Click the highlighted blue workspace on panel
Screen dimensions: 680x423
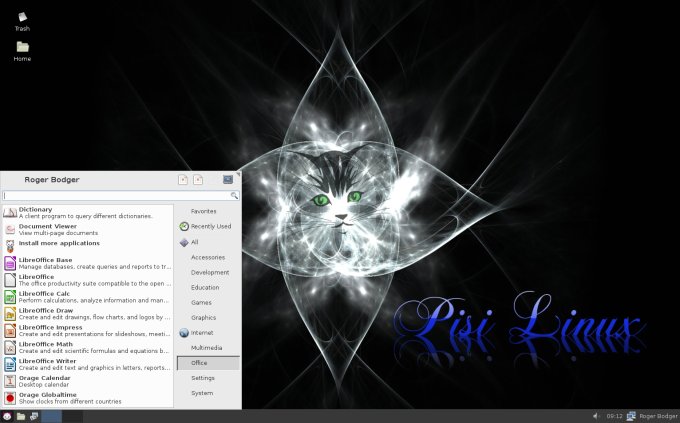point(51,416)
